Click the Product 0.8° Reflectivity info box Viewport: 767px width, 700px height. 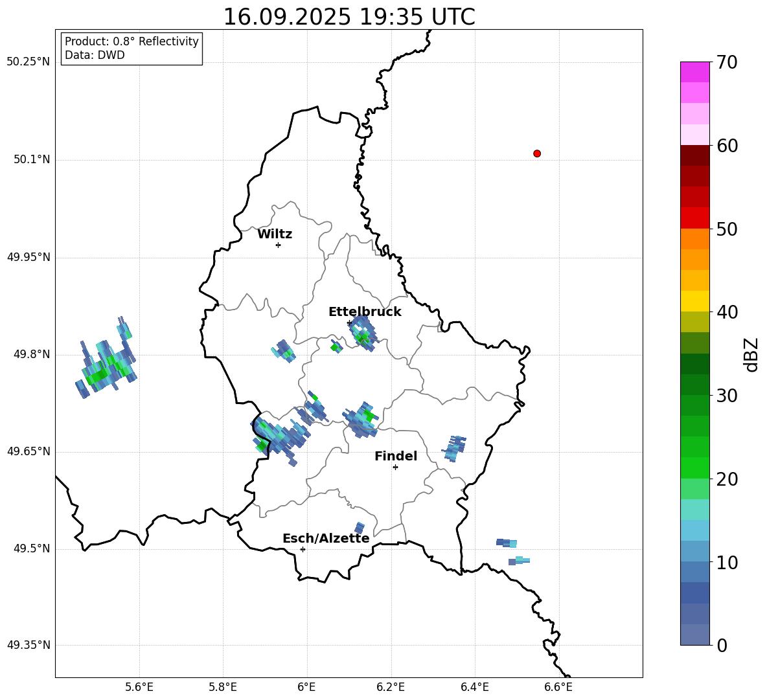pos(132,48)
